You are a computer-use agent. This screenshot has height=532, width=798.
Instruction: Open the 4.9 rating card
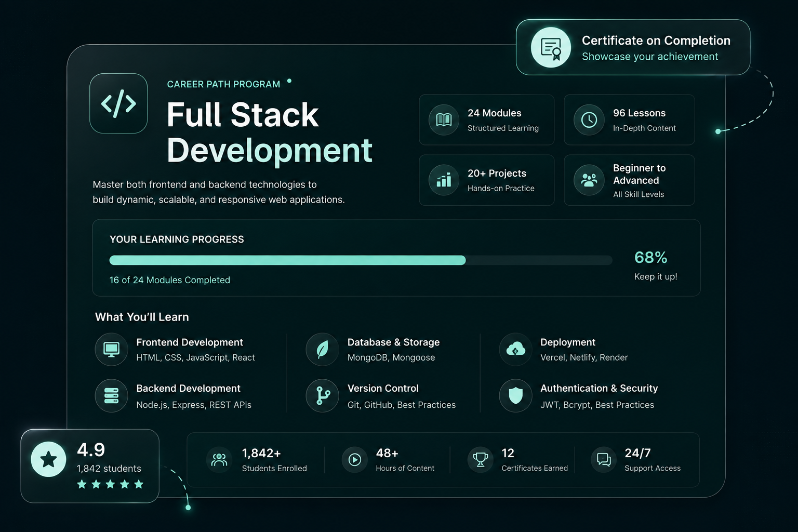click(90, 466)
